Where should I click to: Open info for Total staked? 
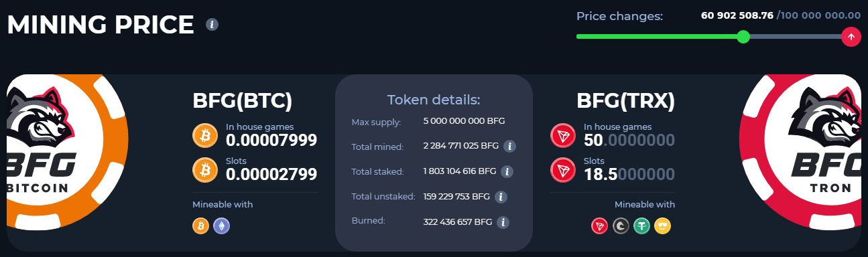[507, 171]
